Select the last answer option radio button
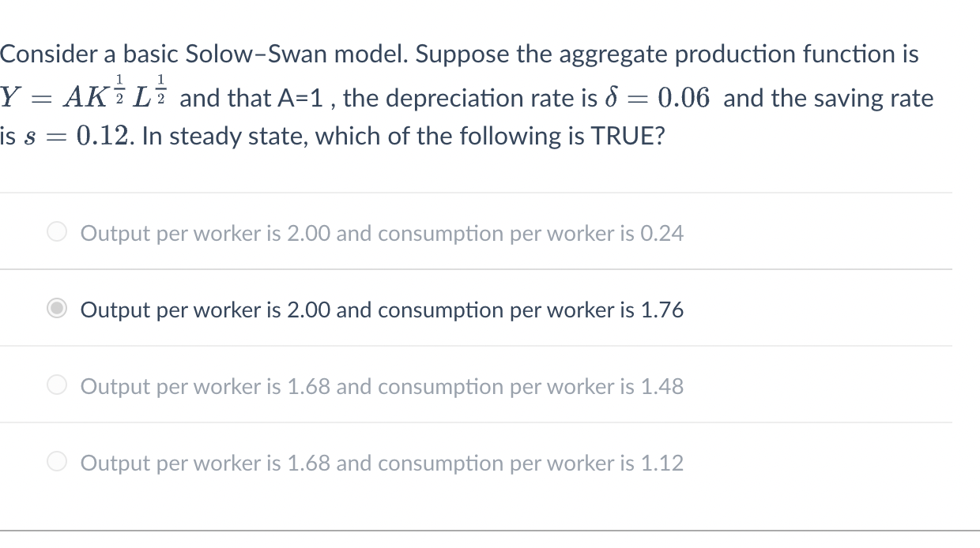The height and width of the screenshot is (548, 980). tap(56, 461)
